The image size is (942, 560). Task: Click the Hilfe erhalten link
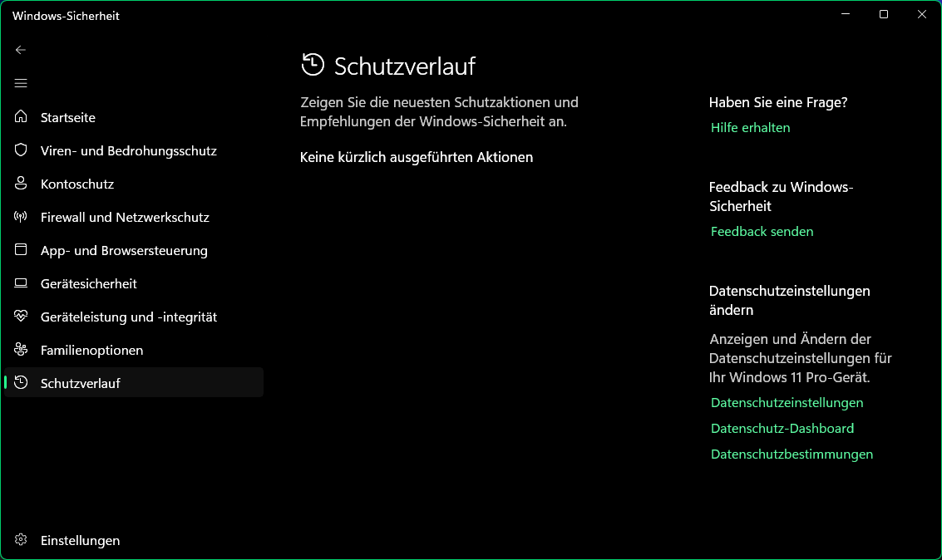pos(750,127)
